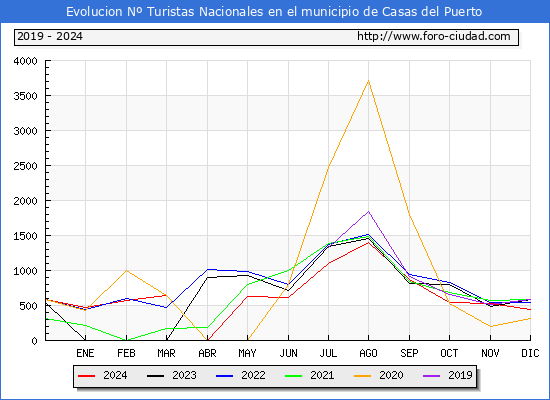Click the legend label '2022'

(253, 375)
